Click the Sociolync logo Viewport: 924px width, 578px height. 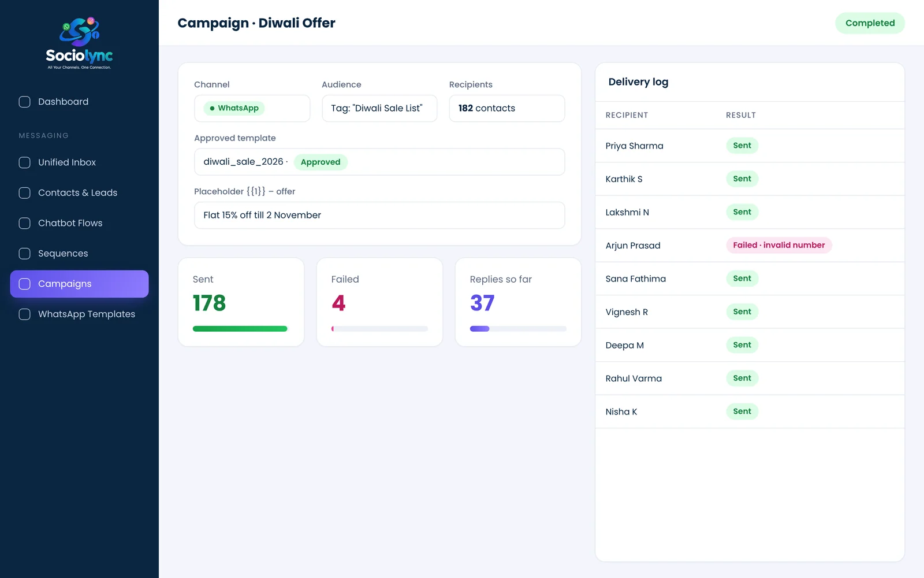click(79, 43)
